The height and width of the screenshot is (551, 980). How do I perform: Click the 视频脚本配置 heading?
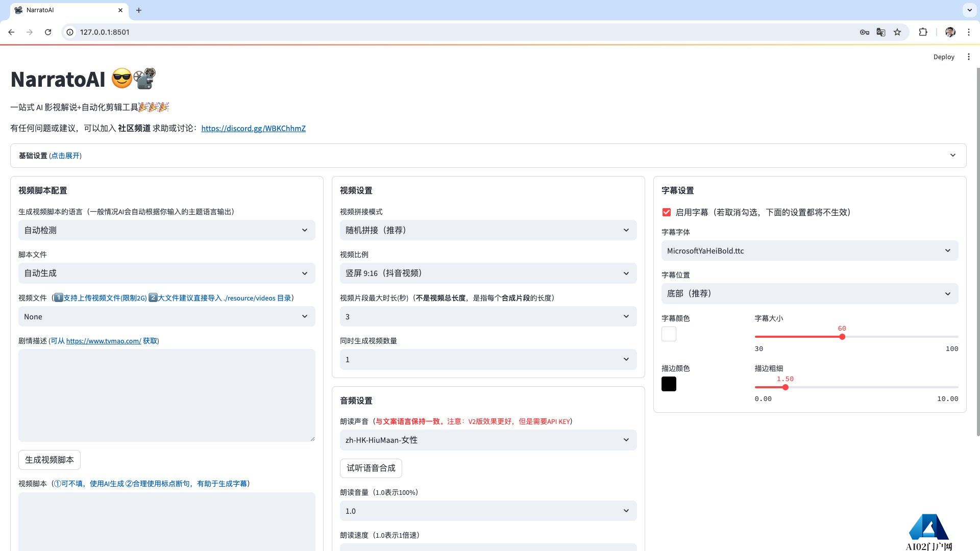tap(43, 190)
